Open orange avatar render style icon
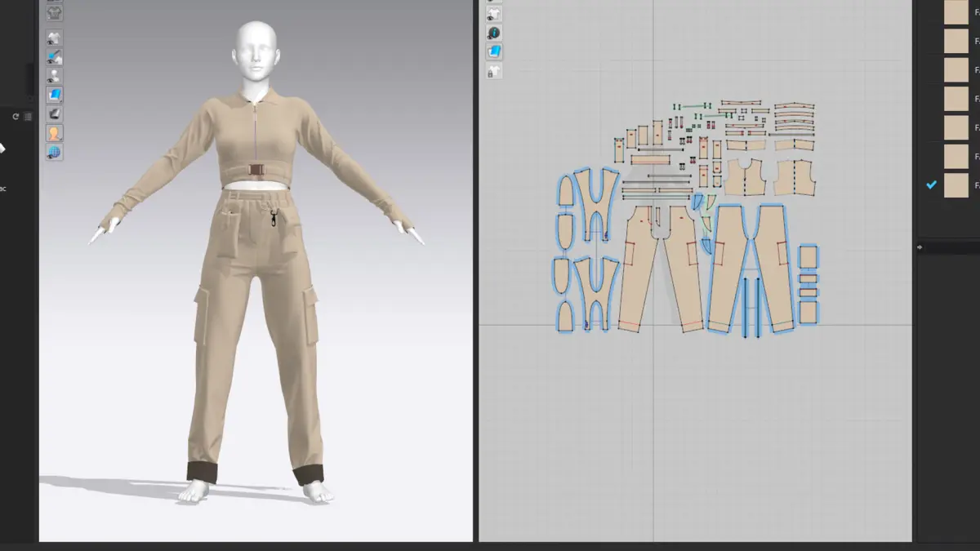 tap(55, 132)
